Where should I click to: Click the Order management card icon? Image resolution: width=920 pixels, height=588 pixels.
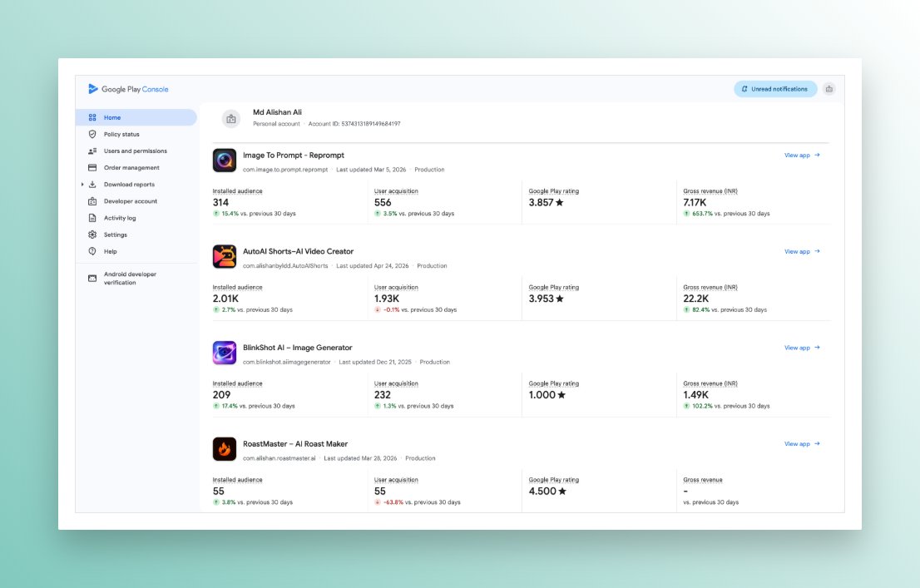point(92,168)
